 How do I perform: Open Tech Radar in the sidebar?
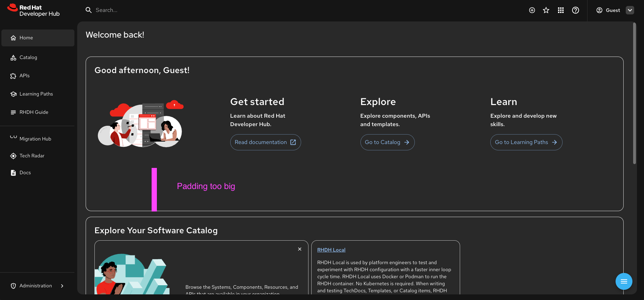[x=32, y=156]
